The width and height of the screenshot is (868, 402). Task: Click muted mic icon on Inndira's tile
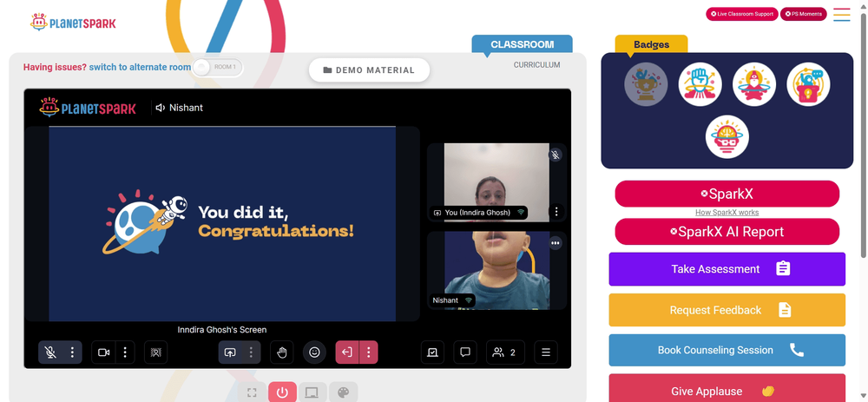(556, 155)
